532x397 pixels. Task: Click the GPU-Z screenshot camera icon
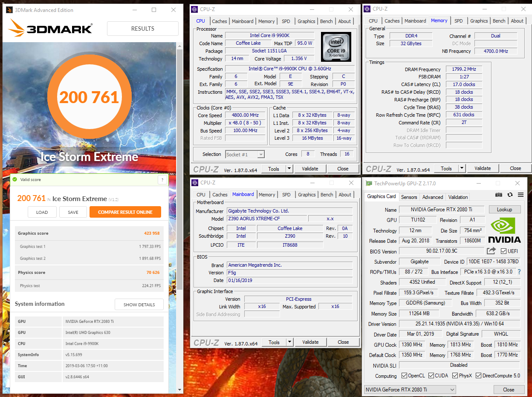pos(499,195)
